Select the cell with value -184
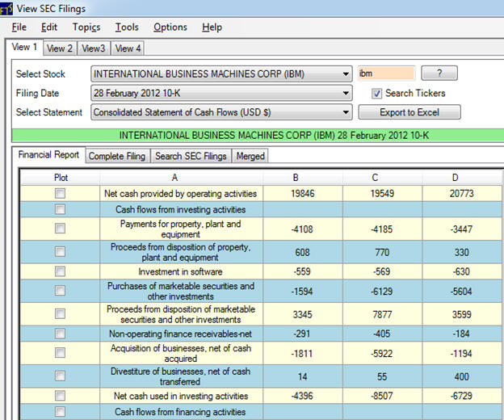The height and width of the screenshot is (420, 504). [461, 334]
